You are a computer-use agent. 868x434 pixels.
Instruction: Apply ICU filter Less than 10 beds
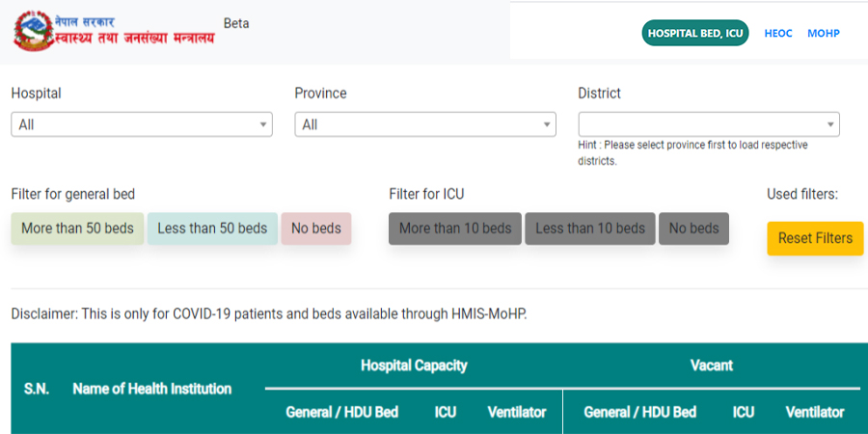coord(590,229)
